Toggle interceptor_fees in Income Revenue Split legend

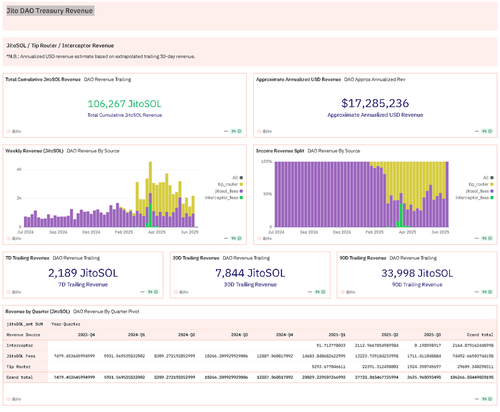click(x=475, y=198)
